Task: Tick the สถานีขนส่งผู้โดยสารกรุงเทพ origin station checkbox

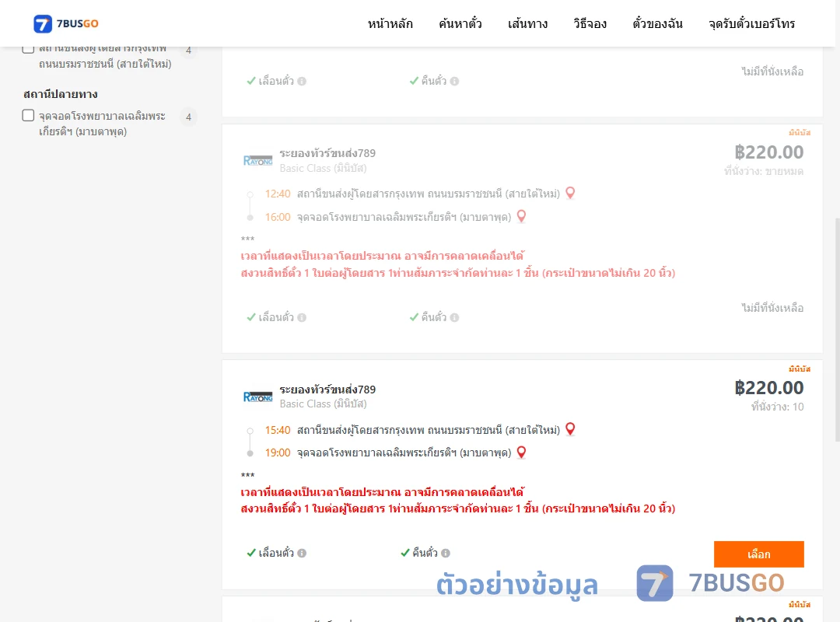Action: pyautogui.click(x=29, y=48)
